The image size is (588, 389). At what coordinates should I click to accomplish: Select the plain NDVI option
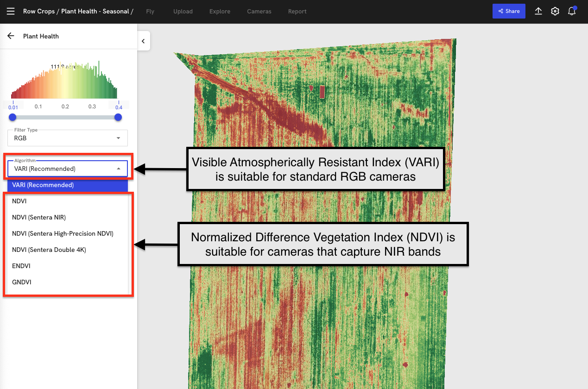[x=68, y=201]
